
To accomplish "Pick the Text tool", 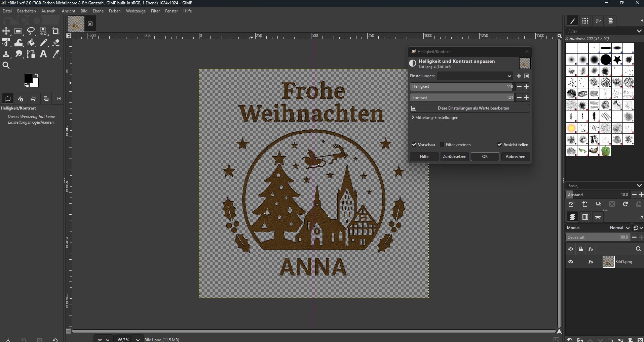I will 43,54.
